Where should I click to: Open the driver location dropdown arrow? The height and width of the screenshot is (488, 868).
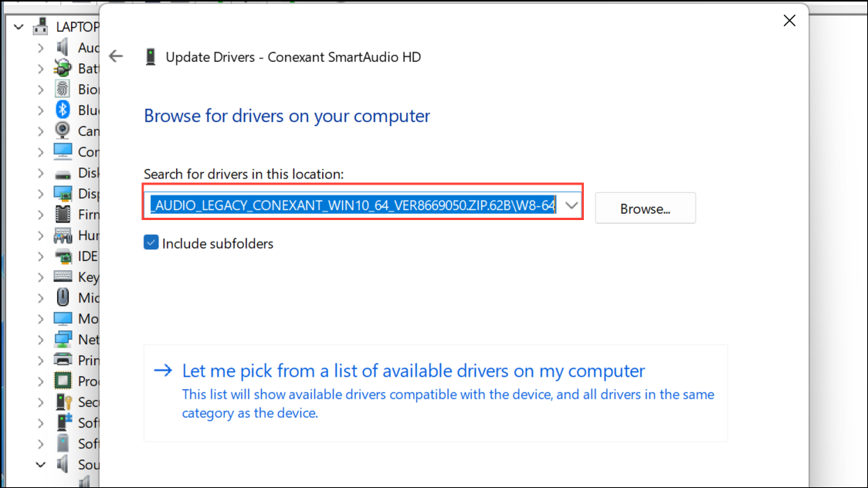(571, 206)
